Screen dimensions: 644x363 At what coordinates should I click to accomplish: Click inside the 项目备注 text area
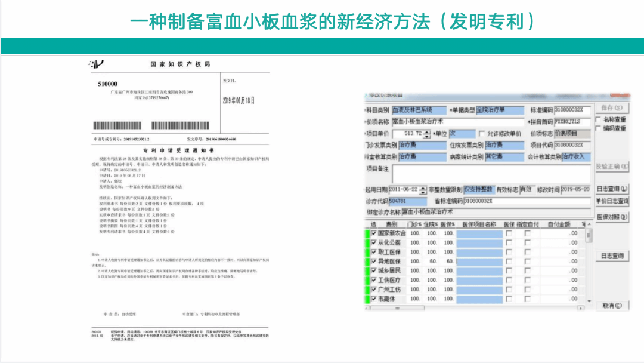pos(489,174)
